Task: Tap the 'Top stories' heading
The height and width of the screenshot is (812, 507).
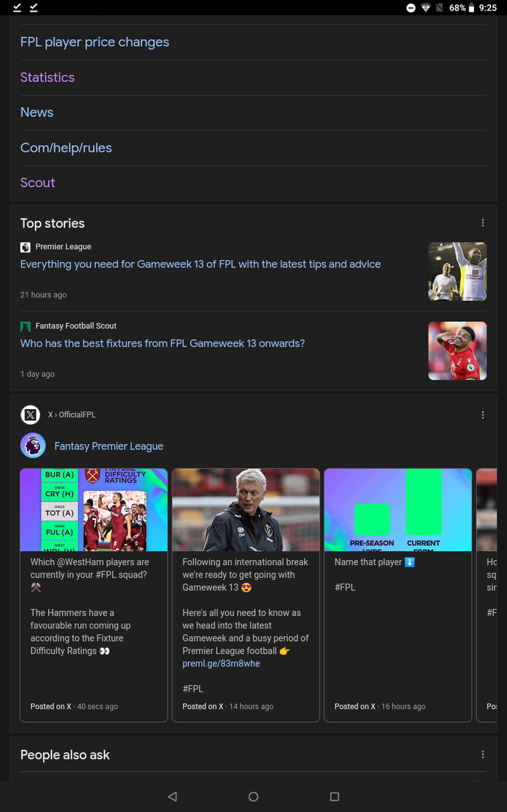Action: (x=53, y=223)
